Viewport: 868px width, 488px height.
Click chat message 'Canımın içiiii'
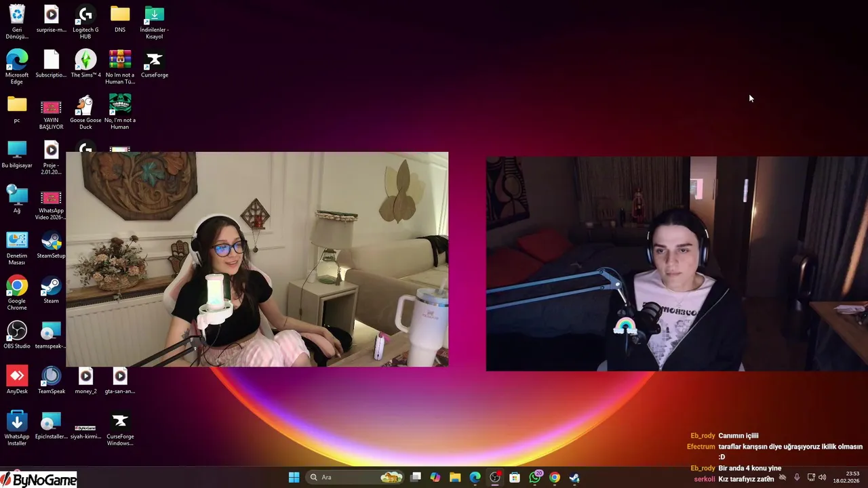(738, 436)
